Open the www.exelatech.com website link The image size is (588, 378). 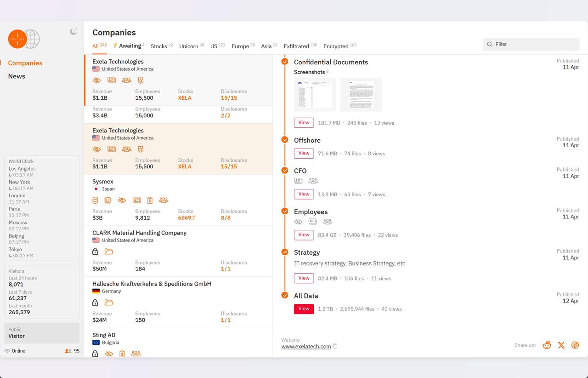coord(306,346)
